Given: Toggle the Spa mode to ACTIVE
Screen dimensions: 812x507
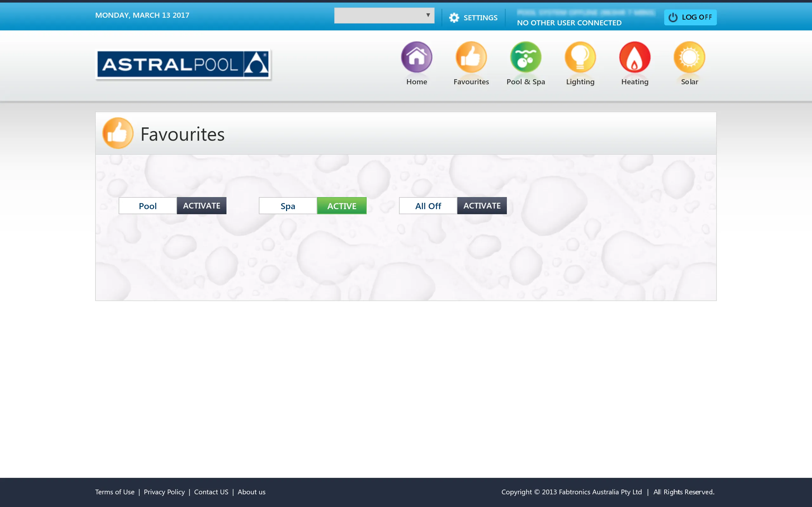Looking at the screenshot, I should click(341, 205).
